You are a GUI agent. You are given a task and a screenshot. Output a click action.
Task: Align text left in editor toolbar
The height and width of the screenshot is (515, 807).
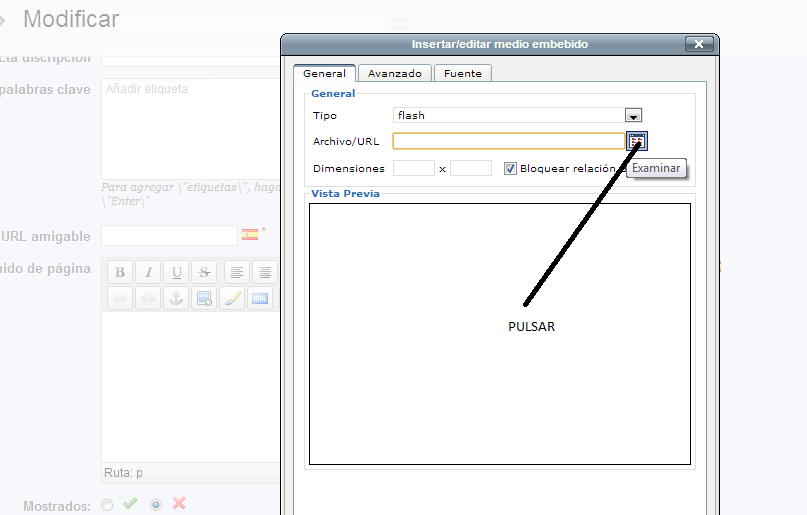(236, 272)
